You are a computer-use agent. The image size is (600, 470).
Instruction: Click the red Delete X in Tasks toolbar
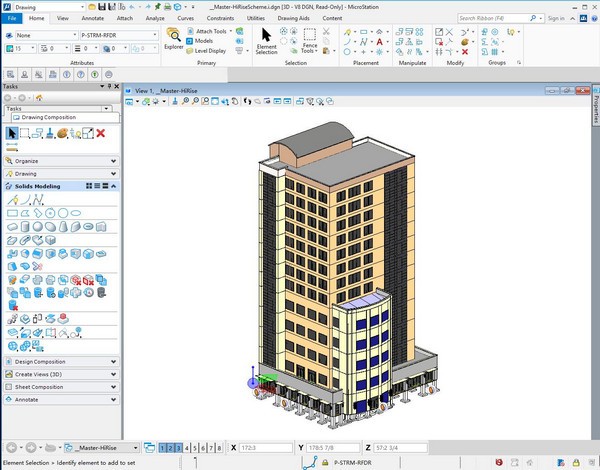101,133
